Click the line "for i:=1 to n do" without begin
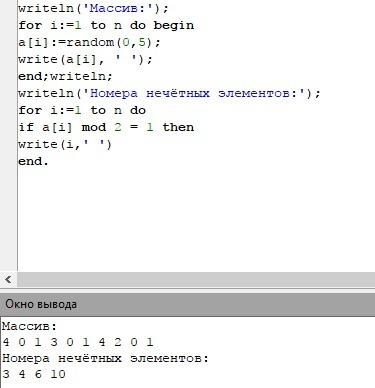This screenshot has width=375, height=388. point(82,110)
